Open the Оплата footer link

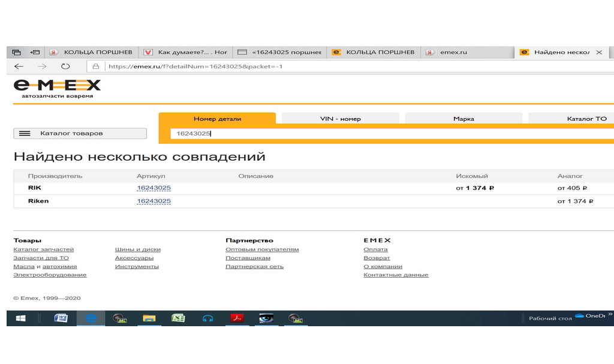[375, 249]
